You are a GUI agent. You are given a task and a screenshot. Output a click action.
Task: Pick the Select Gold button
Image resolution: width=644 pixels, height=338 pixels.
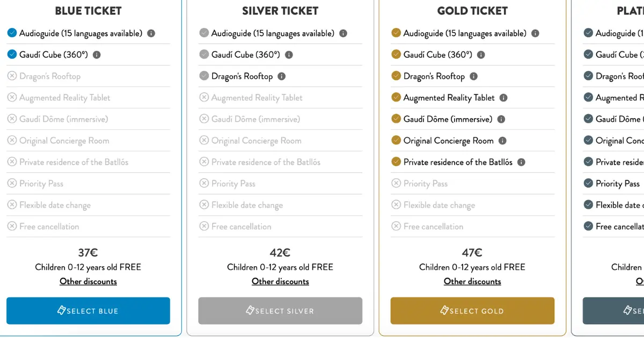(x=472, y=311)
